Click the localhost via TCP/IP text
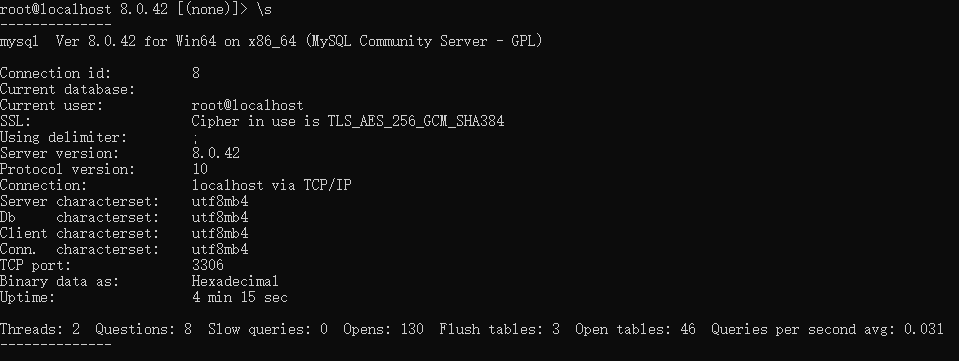The width and height of the screenshot is (959, 361). tap(272, 185)
